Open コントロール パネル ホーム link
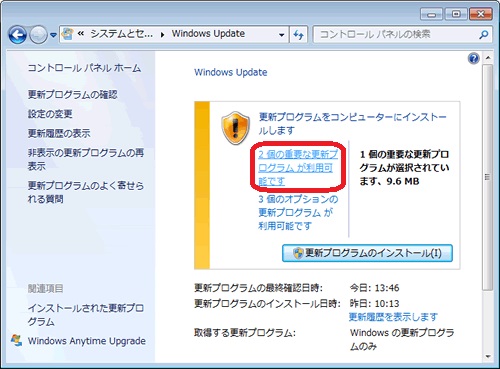500x369 pixels. (x=84, y=68)
